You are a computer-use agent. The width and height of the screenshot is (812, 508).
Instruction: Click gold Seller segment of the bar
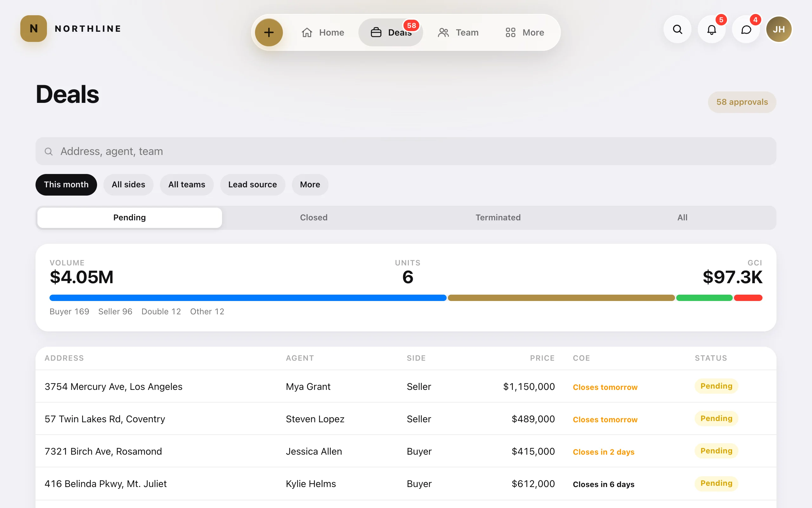[x=561, y=298]
